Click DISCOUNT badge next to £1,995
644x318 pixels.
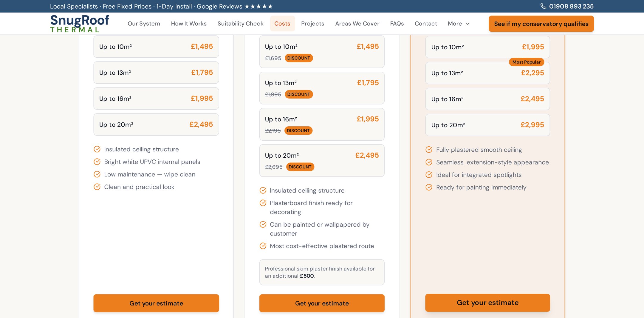(x=299, y=94)
